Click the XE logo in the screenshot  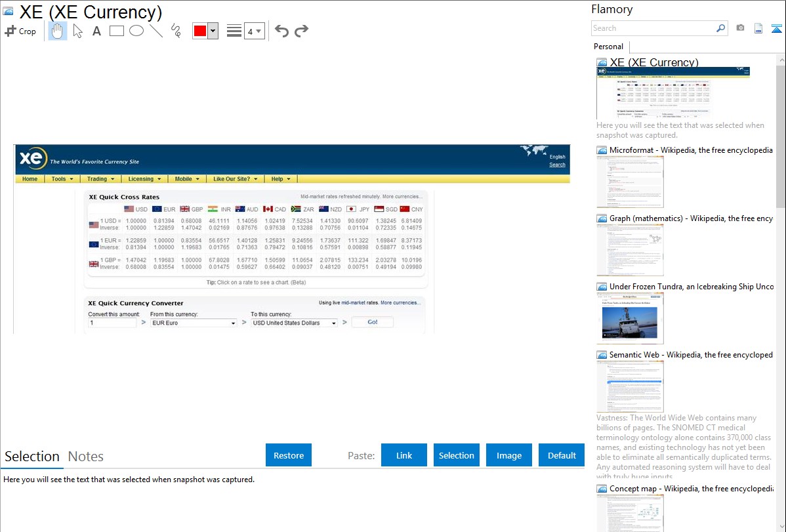pos(32,159)
